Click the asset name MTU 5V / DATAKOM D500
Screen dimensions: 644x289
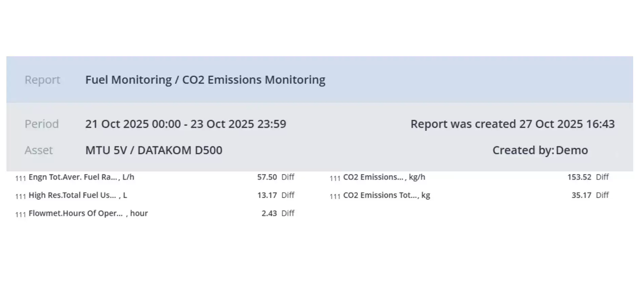tap(154, 150)
